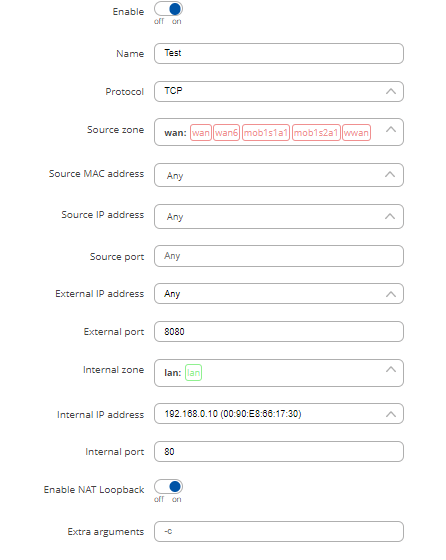
Task: Click the mob1s1a1 interface tag
Action: [x=266, y=133]
